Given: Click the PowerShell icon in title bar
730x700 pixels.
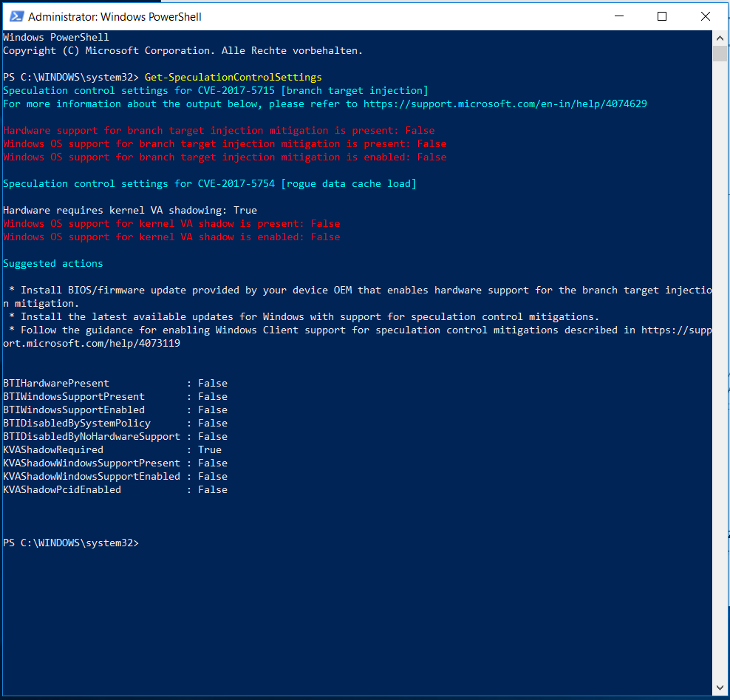Looking at the screenshot, I should click(x=17, y=17).
